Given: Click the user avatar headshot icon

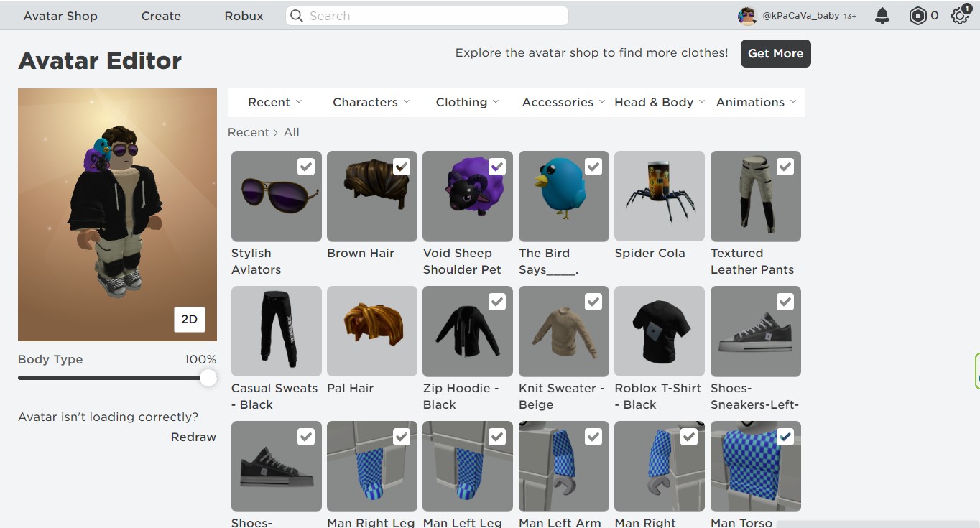Looking at the screenshot, I should pyautogui.click(x=748, y=16).
